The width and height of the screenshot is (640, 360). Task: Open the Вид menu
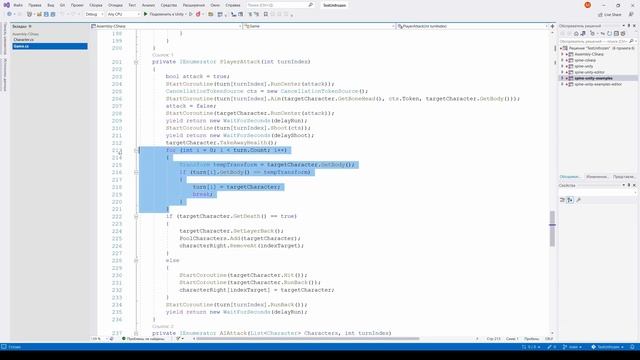pyautogui.click(x=51, y=5)
